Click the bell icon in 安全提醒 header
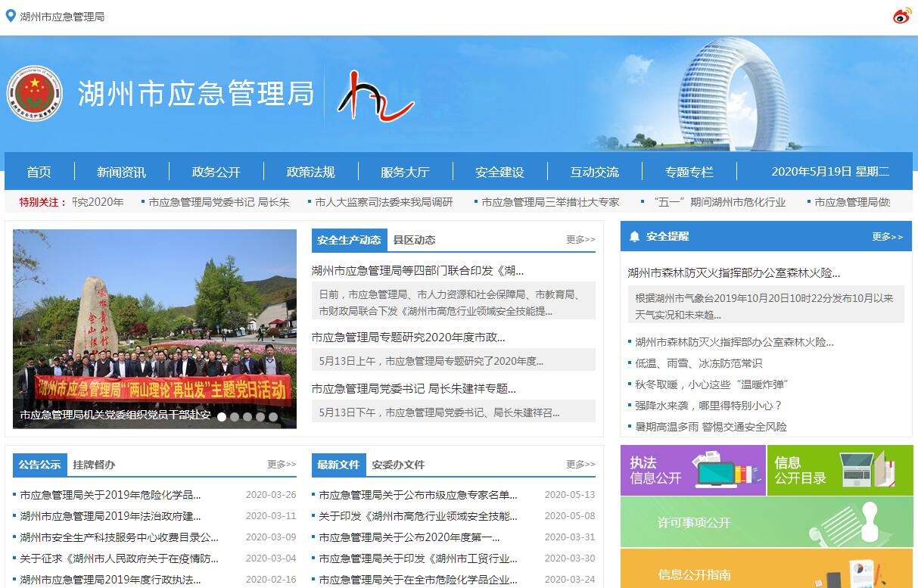Screen dimensions: 918x588 [x=634, y=237]
